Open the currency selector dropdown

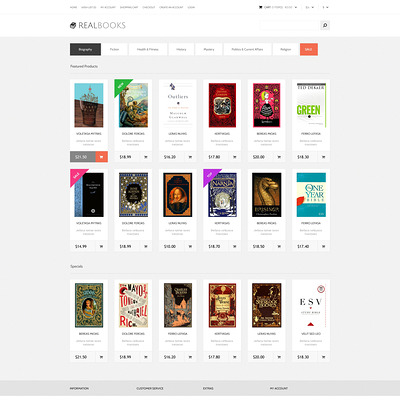pos(325,7)
